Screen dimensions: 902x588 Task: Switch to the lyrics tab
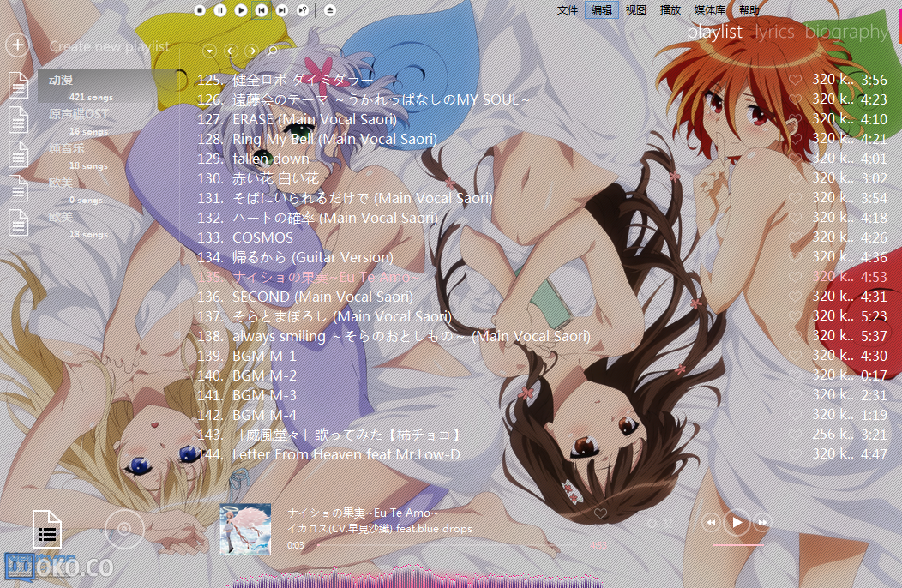pos(774,33)
